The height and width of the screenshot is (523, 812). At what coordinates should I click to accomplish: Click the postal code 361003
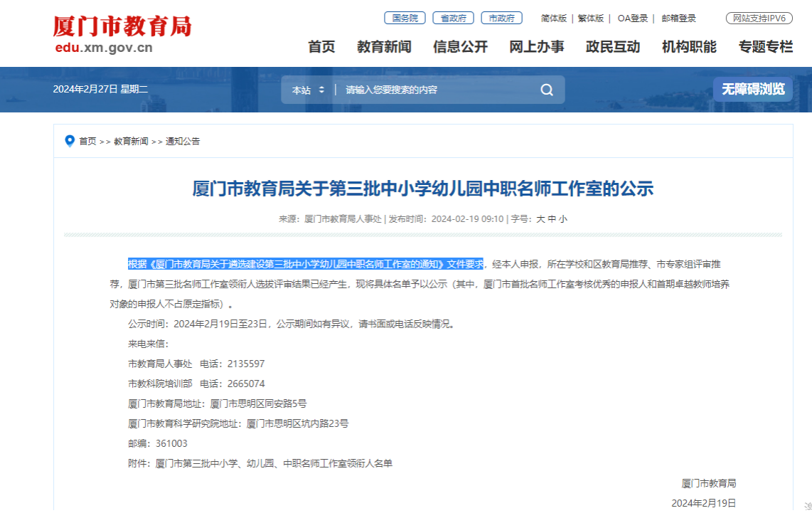[x=171, y=444]
